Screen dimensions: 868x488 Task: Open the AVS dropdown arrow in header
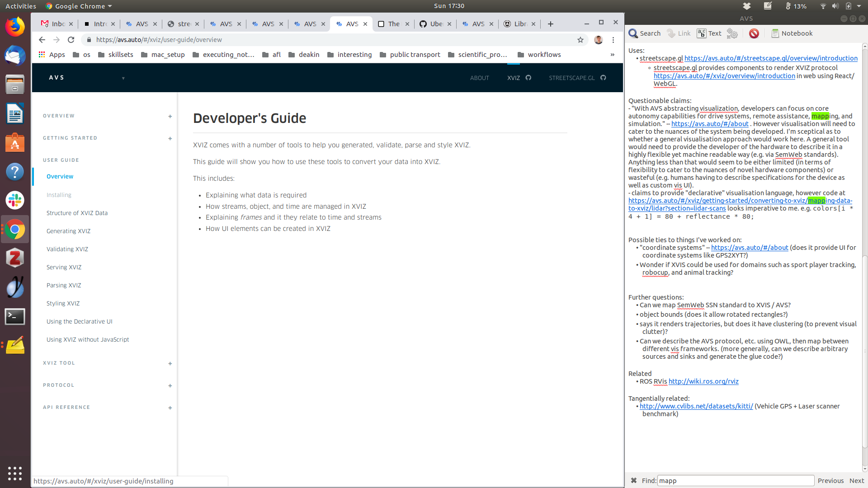[x=123, y=78]
